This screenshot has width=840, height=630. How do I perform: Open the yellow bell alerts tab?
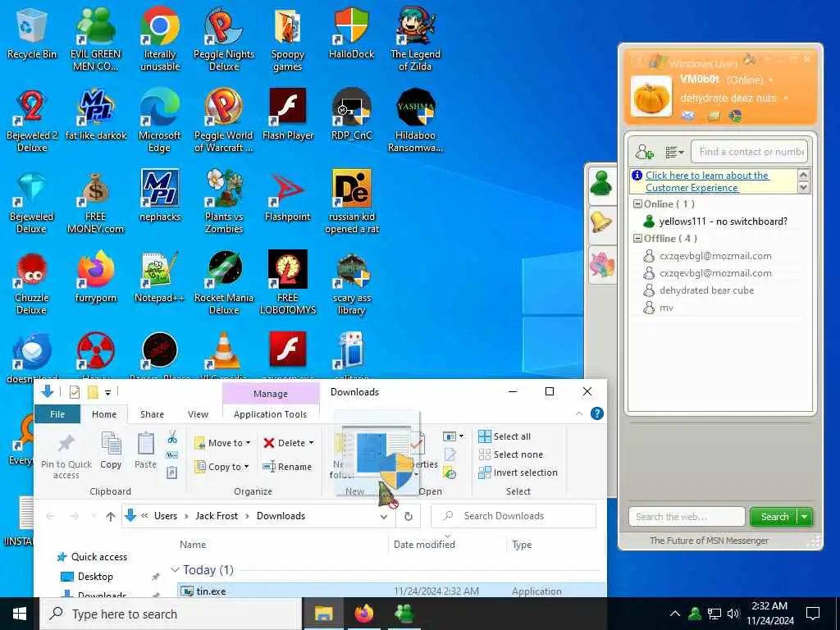click(x=601, y=222)
